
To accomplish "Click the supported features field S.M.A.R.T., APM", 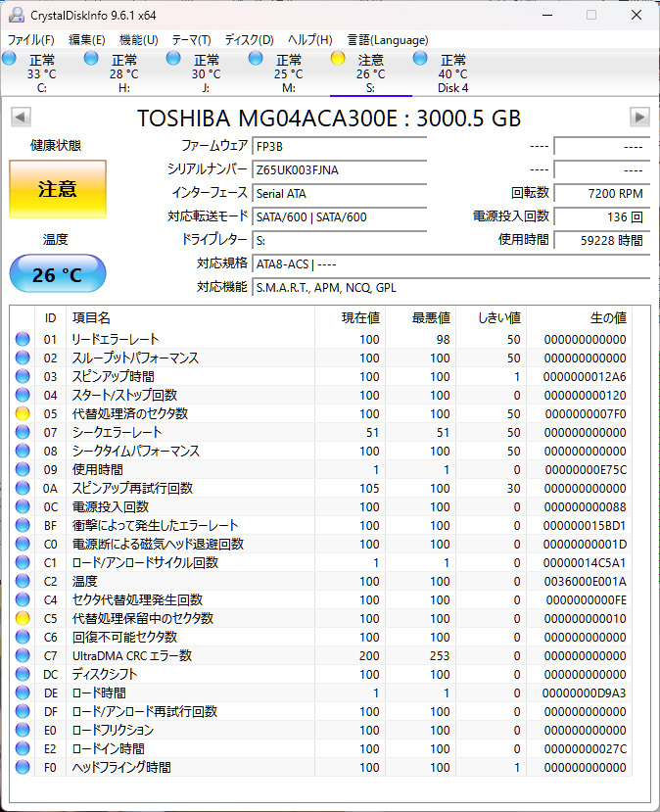I will [x=450, y=287].
